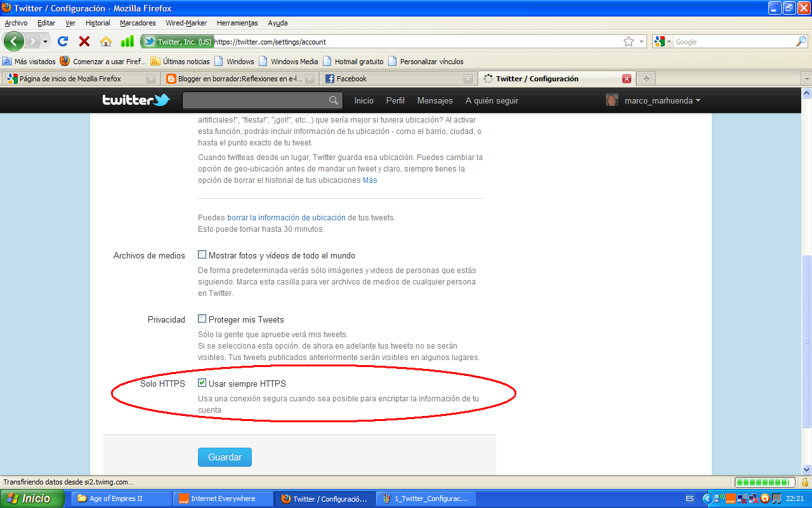
Task: Switch to Internet Everywhere in the taskbar
Action: [223, 498]
